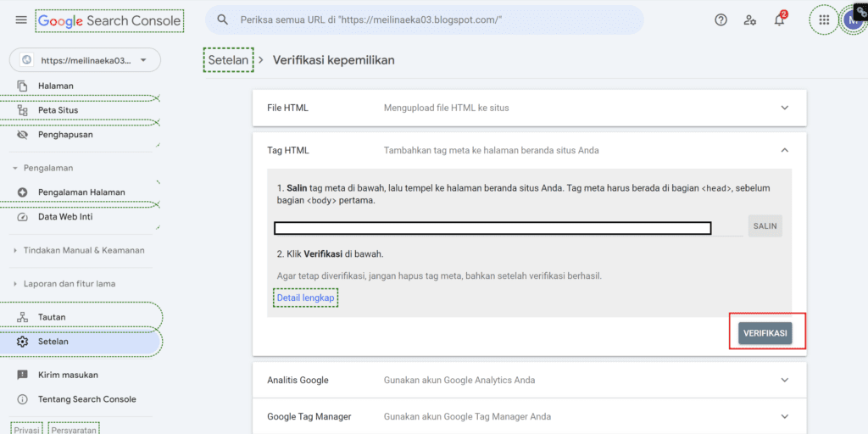Open the hamburger navigation menu
Image resolution: width=868 pixels, height=434 pixels.
point(21,20)
